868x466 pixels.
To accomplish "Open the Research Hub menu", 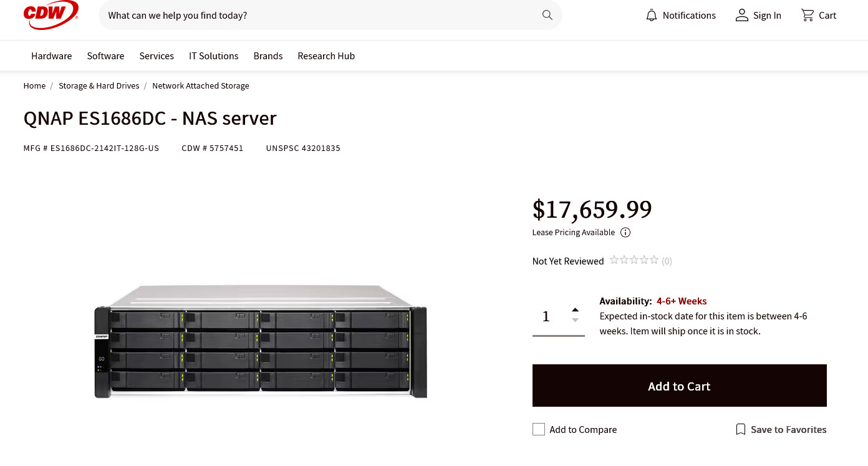I will [x=326, y=56].
